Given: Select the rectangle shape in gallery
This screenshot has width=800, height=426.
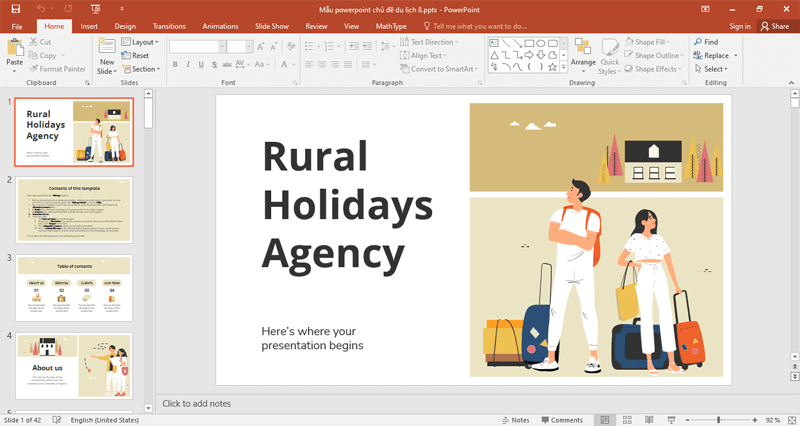Looking at the screenshot, I should pyautogui.click(x=529, y=43).
